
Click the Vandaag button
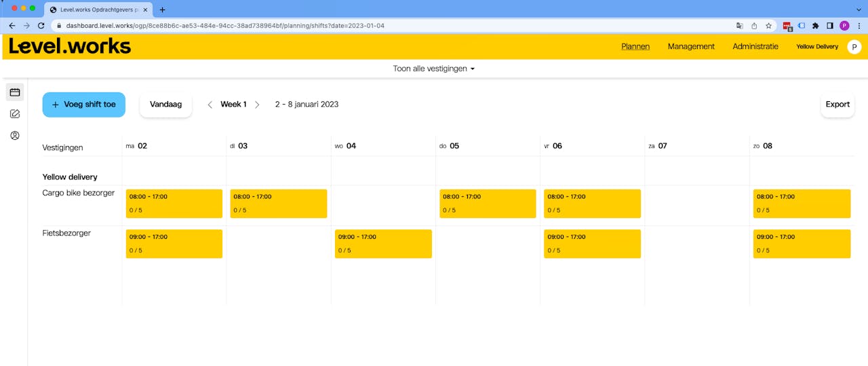165,105
